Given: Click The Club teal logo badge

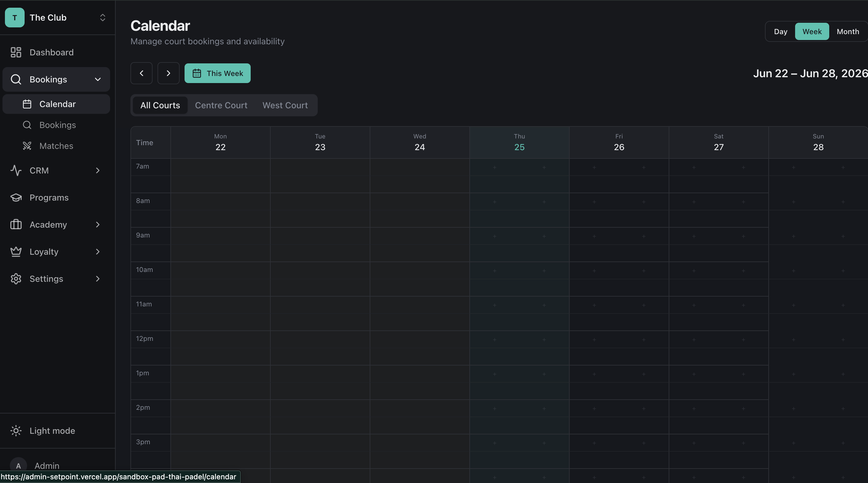Looking at the screenshot, I should point(14,18).
